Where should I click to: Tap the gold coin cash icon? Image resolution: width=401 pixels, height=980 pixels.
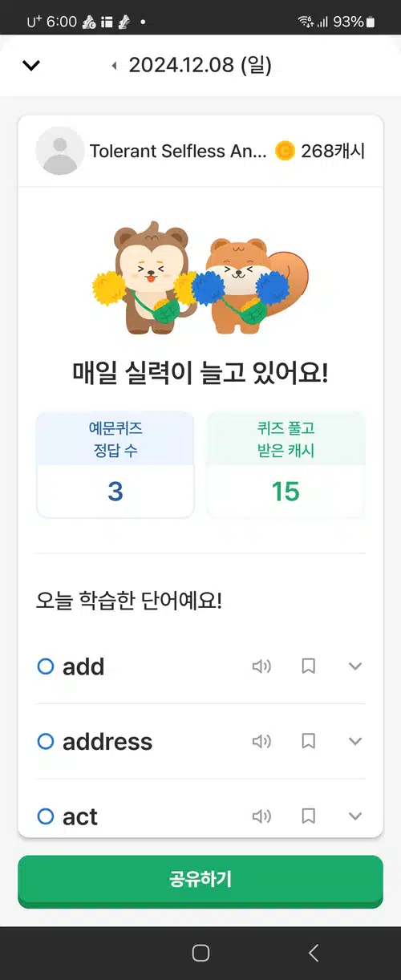pos(285,151)
